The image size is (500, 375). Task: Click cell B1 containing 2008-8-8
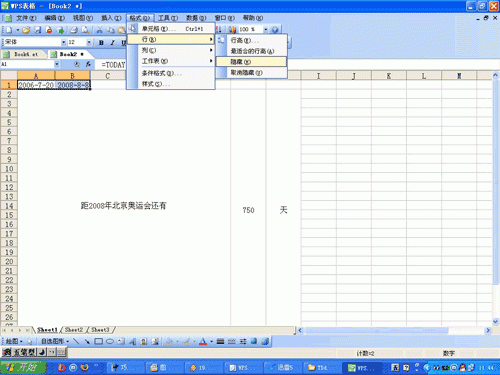pos(73,85)
